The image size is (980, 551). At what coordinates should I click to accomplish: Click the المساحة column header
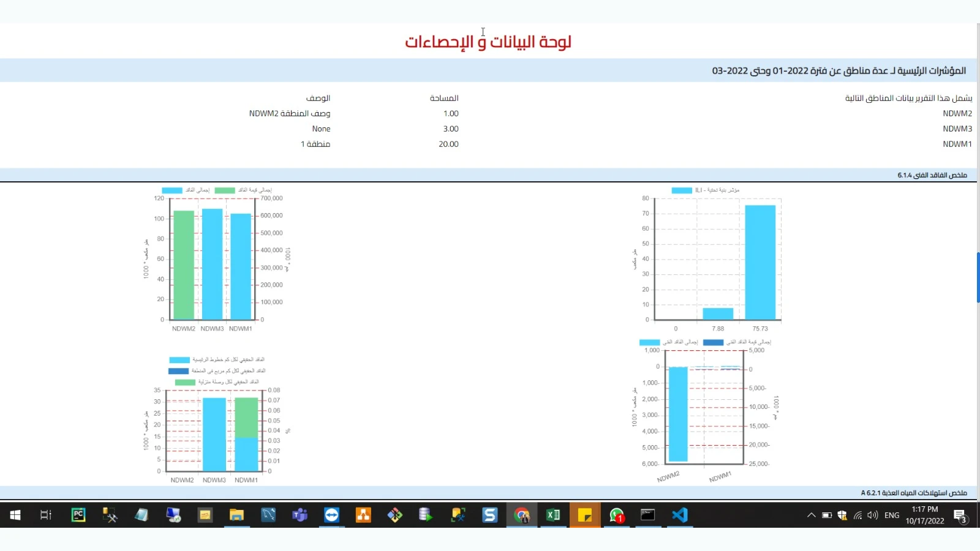pyautogui.click(x=444, y=98)
